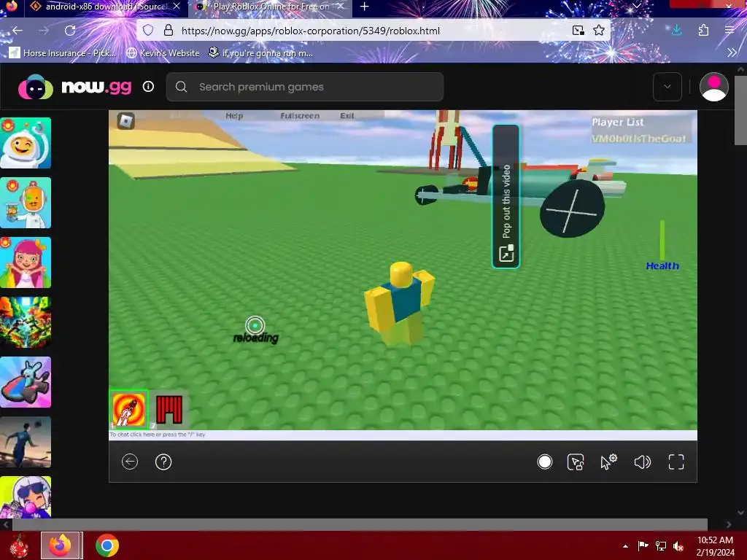This screenshot has height=560, width=747.
Task: Click the muted speaker tray icon
Action: click(x=678, y=546)
